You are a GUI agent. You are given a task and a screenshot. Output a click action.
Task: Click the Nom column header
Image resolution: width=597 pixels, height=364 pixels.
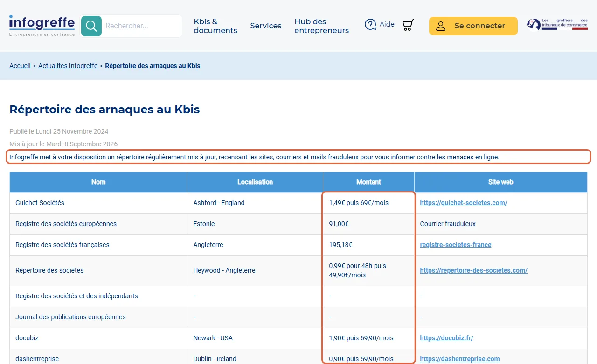point(98,182)
